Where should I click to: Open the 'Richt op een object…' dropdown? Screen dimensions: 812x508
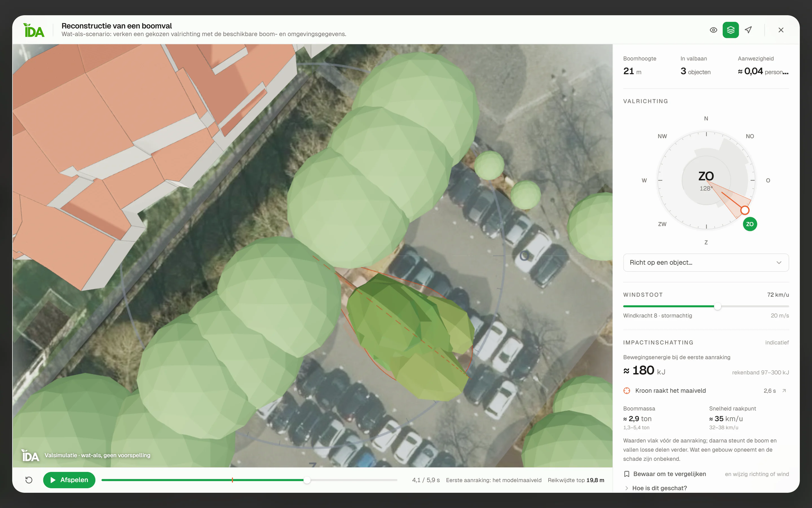point(706,262)
